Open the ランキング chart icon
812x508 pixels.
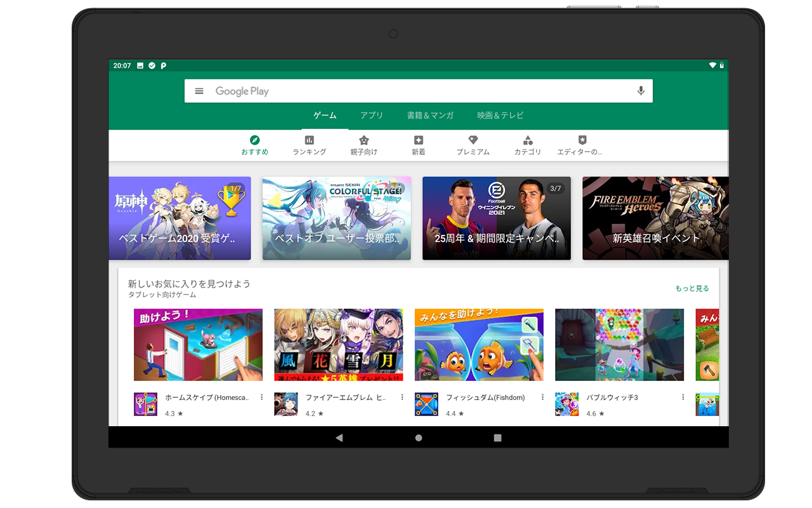(x=310, y=140)
